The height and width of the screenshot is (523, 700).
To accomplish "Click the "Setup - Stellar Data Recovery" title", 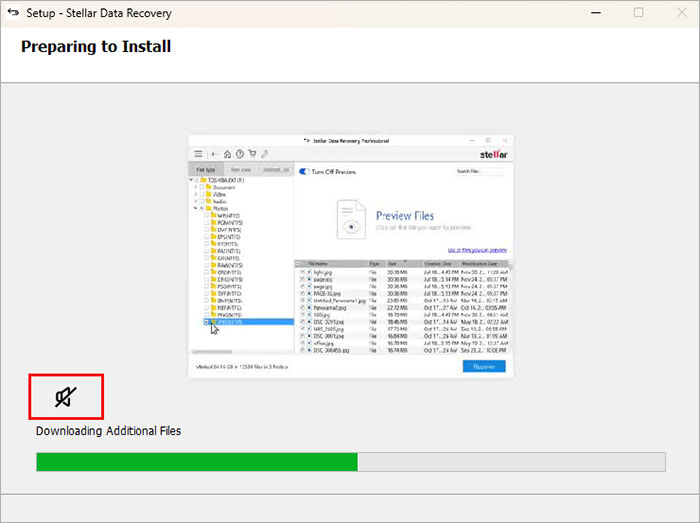I will pyautogui.click(x=99, y=13).
